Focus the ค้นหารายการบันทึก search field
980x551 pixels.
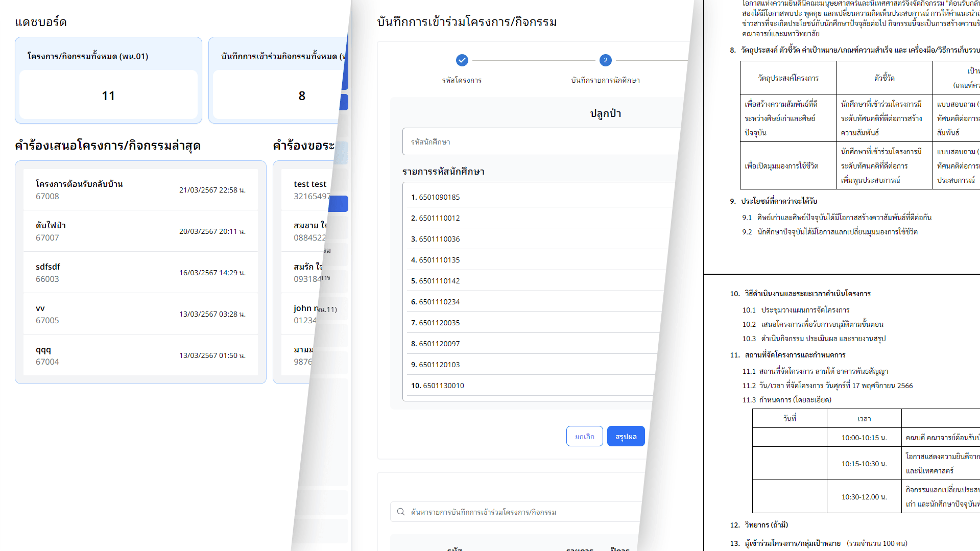point(516,512)
